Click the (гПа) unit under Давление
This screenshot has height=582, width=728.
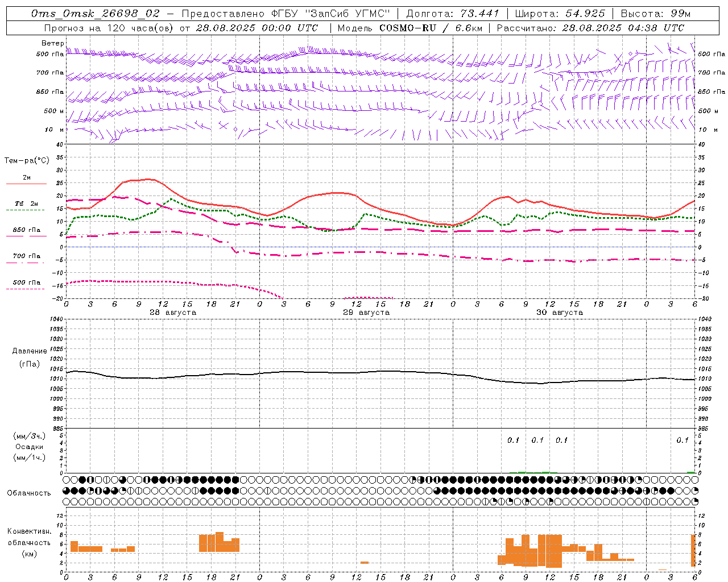tap(30, 364)
